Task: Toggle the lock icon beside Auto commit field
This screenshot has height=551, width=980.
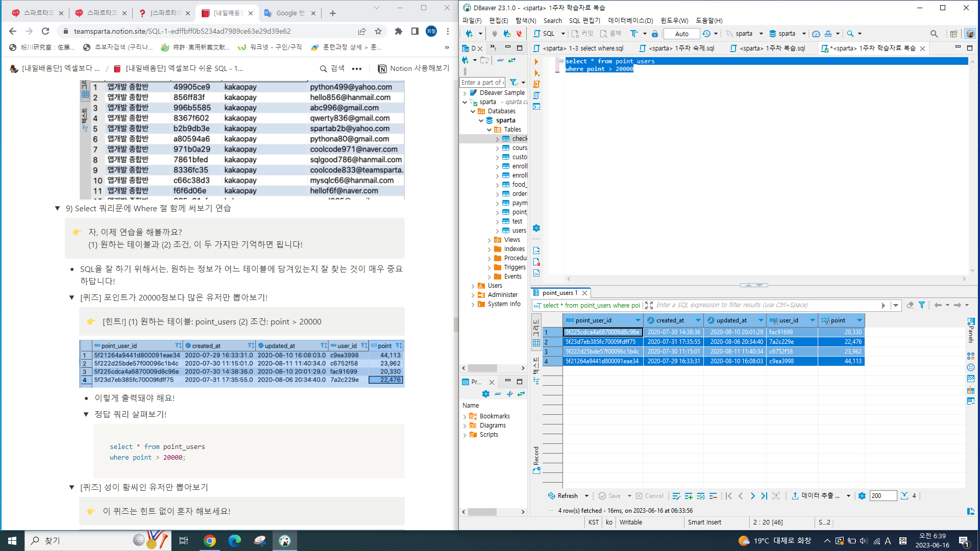Action: click(655, 34)
